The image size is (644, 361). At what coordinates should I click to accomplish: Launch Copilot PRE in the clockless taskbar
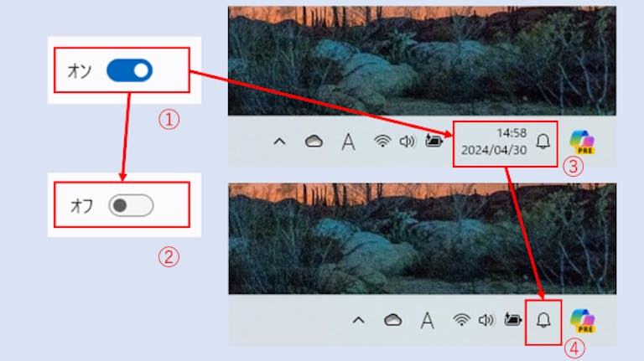point(583,321)
